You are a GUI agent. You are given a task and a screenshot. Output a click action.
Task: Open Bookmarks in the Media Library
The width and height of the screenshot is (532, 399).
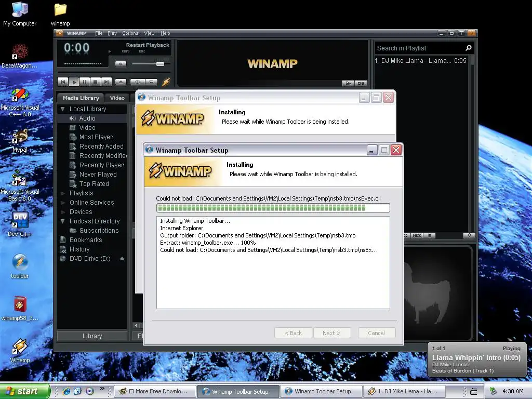86,240
